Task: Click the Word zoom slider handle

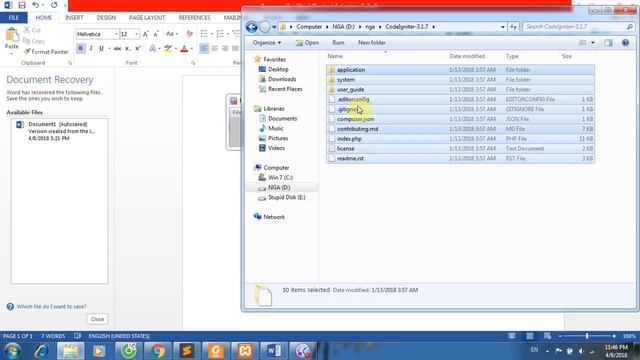Action: pyautogui.click(x=587, y=336)
